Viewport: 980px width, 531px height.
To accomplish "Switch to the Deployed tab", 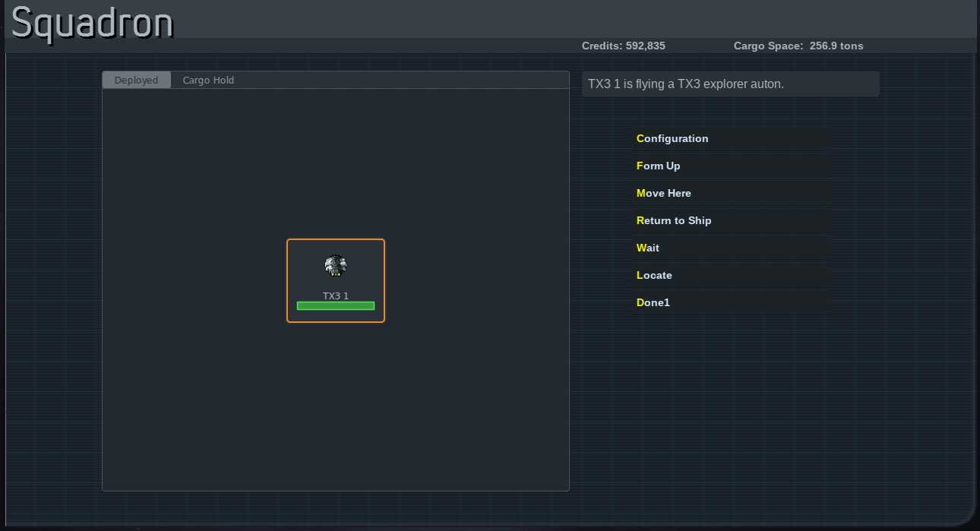I will coord(137,80).
